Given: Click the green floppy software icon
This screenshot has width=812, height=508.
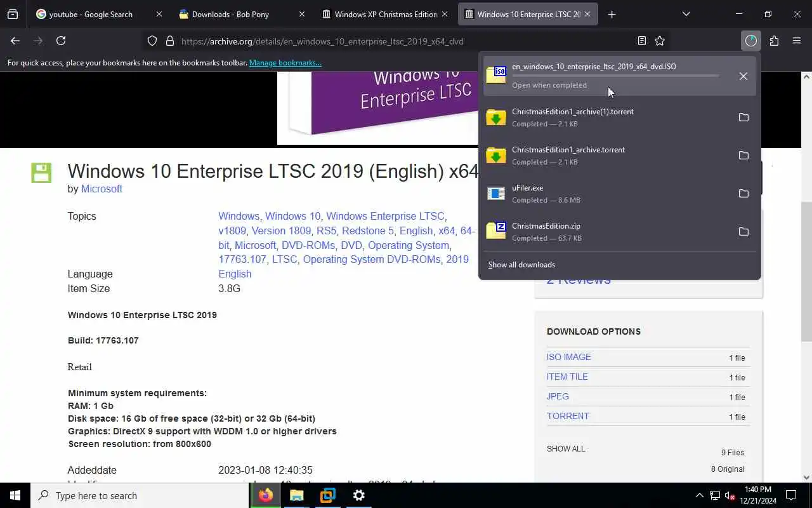Looking at the screenshot, I should 41,173.
